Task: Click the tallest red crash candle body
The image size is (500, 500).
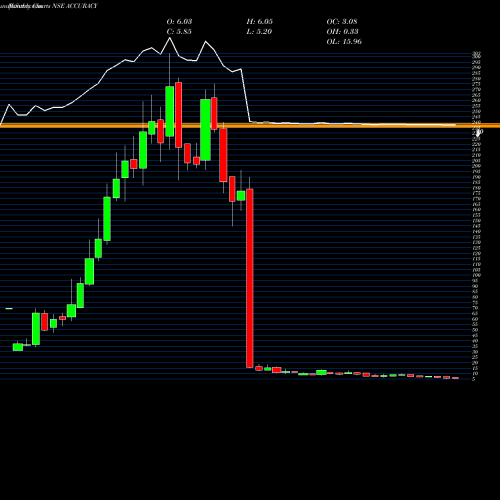Action: point(250,278)
